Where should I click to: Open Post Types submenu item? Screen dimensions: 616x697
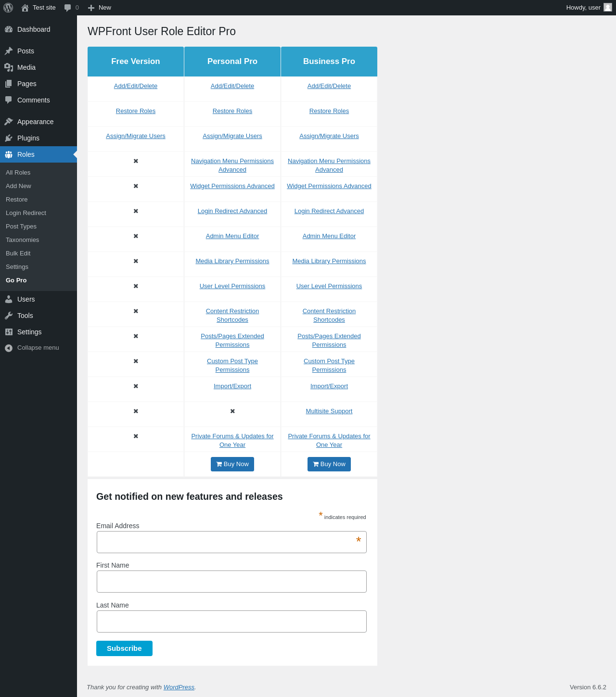pyautogui.click(x=21, y=227)
